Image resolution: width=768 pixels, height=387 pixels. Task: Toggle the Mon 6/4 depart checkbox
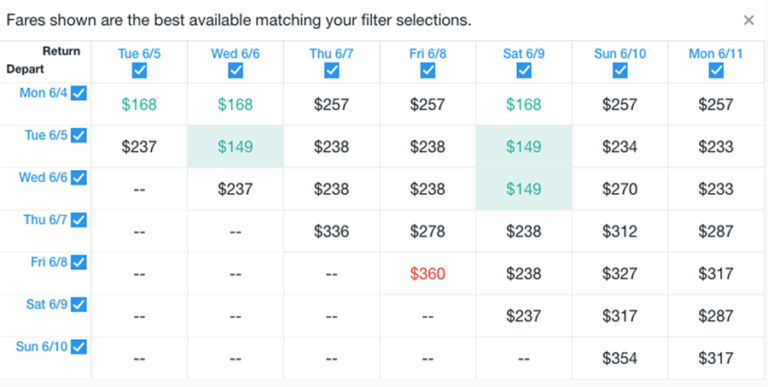coord(79,93)
